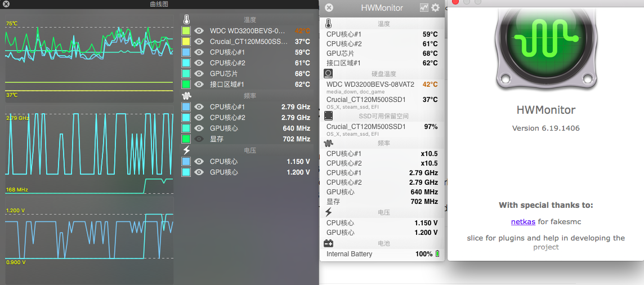Viewport: 644px width, 285px height.
Task: Open yellow color swatch for Crucial_CT120M500SS row
Action: click(186, 42)
